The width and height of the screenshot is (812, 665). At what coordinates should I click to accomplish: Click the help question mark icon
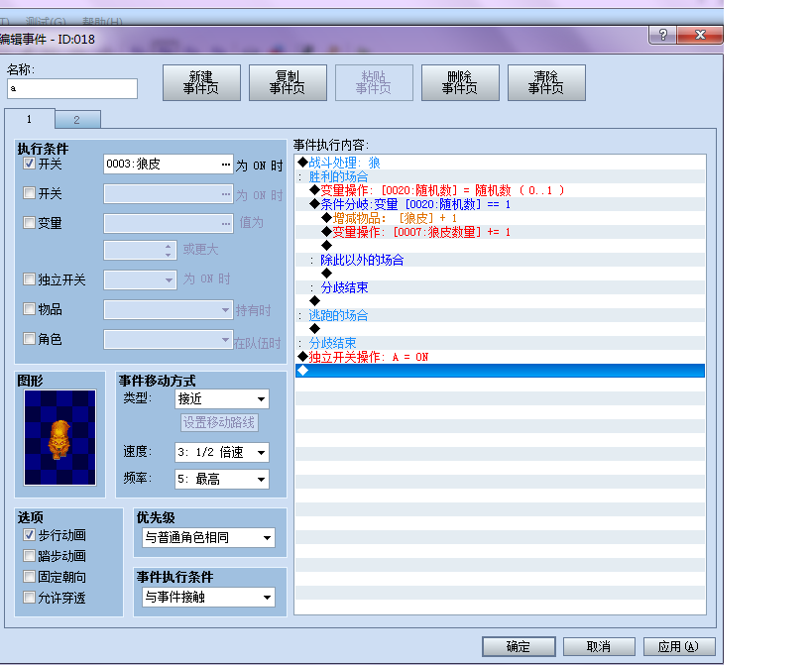click(x=662, y=35)
